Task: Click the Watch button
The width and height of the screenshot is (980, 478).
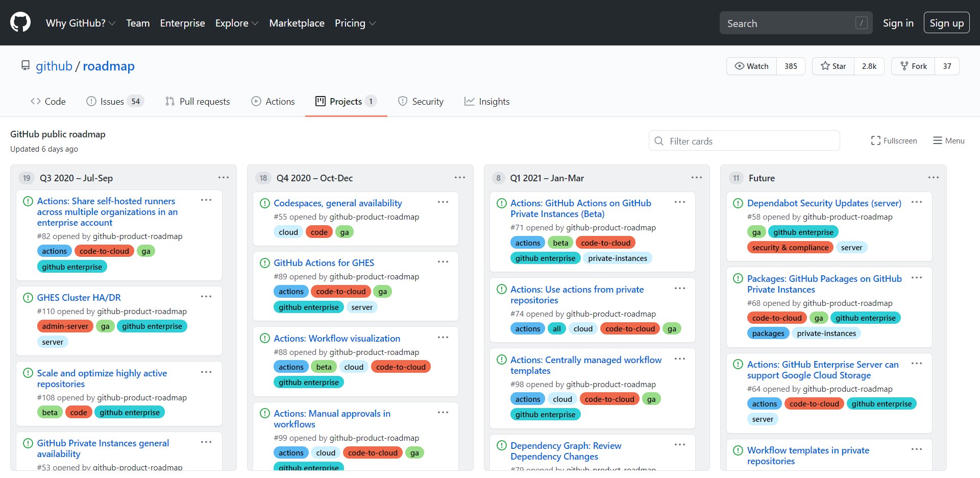Action: pos(752,66)
